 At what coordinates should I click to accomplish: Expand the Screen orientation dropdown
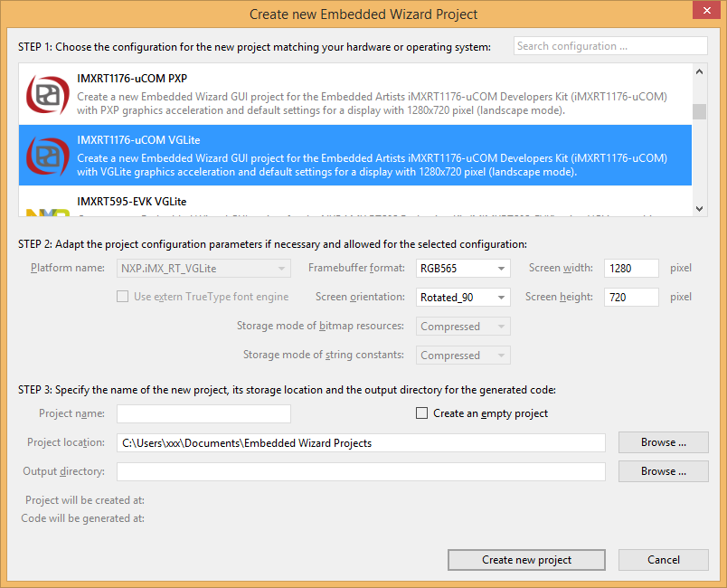point(463,298)
